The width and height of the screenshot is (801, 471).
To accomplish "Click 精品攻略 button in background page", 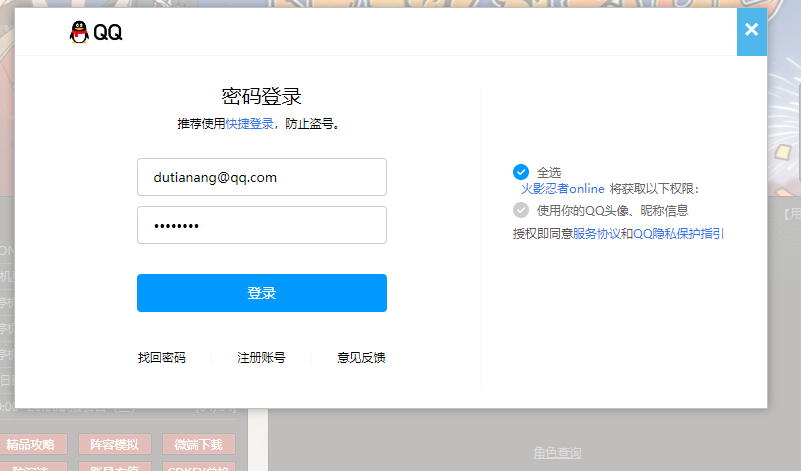I will pos(33,444).
